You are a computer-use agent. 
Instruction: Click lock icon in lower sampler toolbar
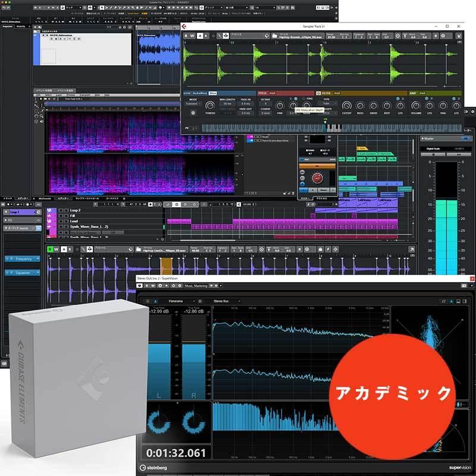[320, 249]
